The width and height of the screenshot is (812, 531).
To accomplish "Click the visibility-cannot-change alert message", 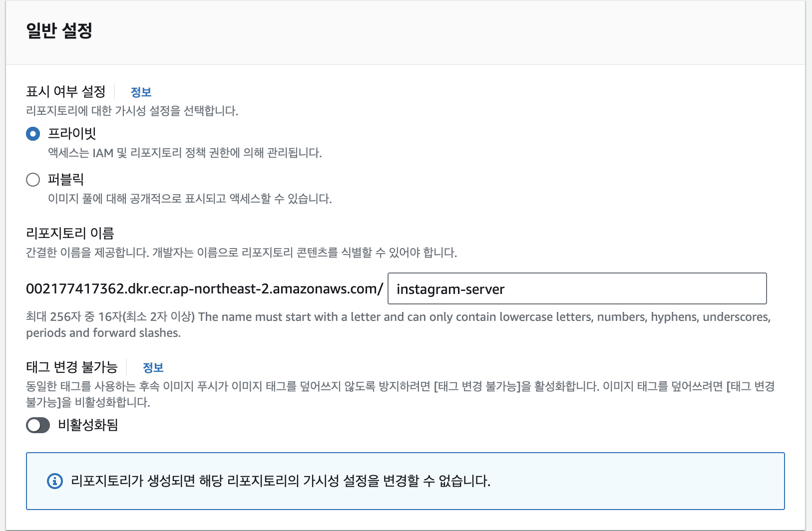I will click(x=281, y=481).
